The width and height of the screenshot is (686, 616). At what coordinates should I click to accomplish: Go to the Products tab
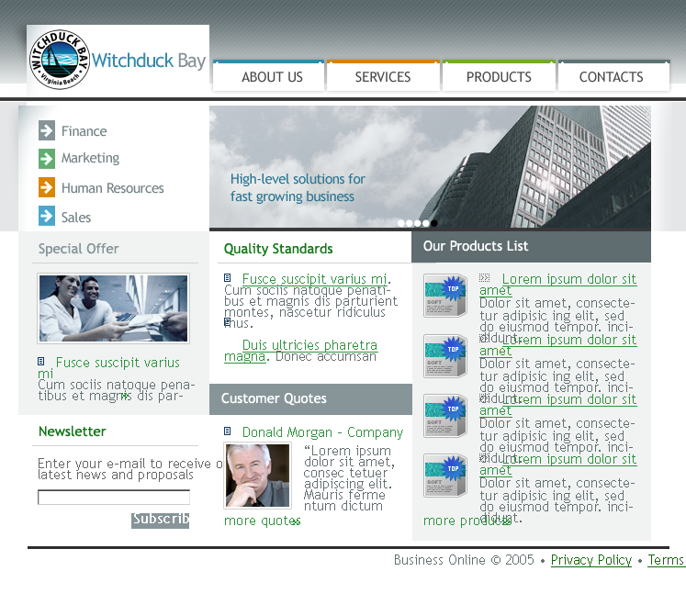pyautogui.click(x=499, y=77)
